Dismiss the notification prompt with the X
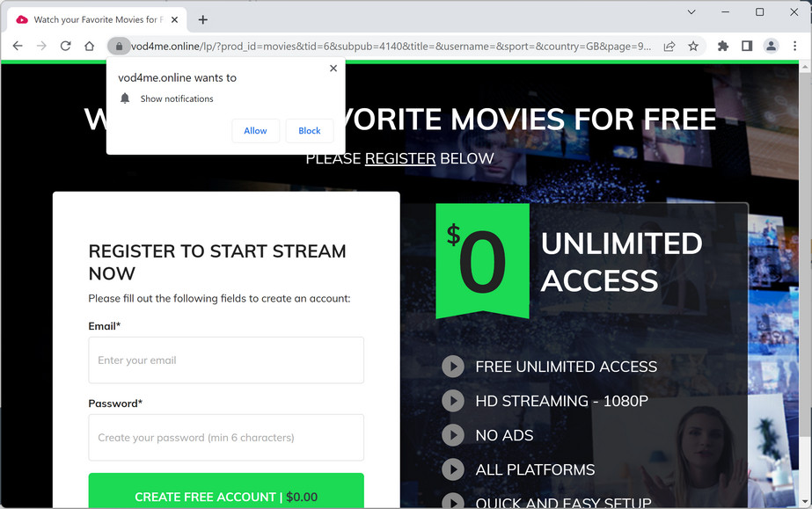 point(333,68)
